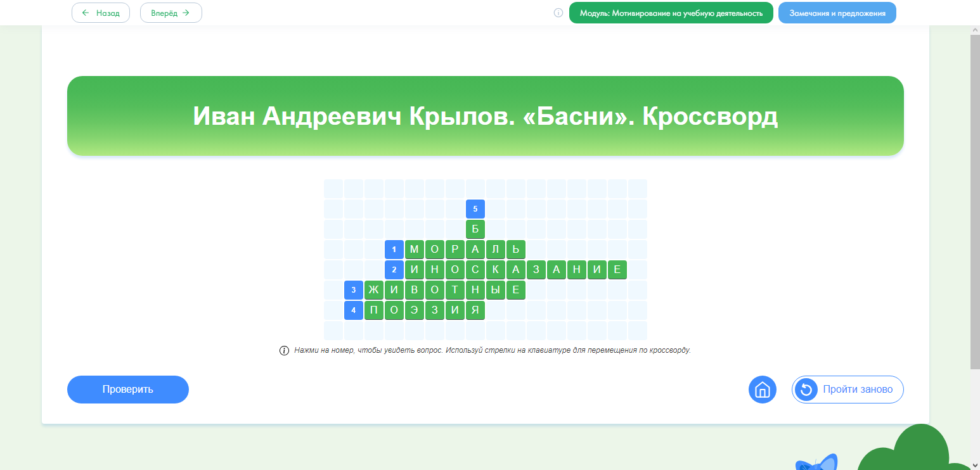Click the first letter М of МОРАЛЬ
This screenshot has height=470, width=980.
414,250
